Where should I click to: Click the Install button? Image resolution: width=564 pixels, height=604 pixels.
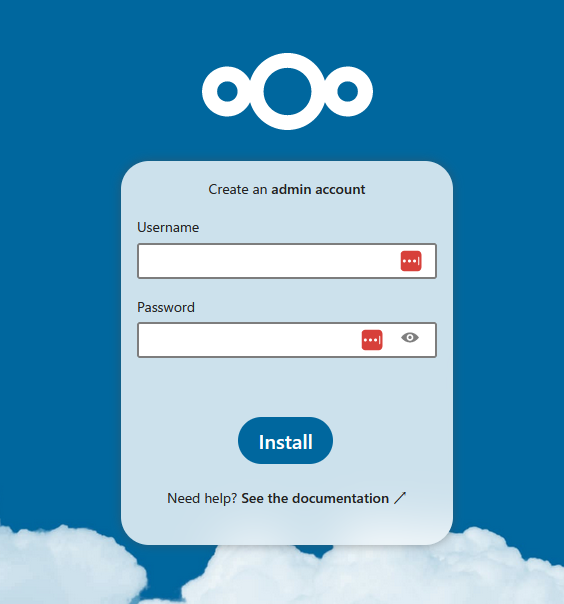point(285,441)
